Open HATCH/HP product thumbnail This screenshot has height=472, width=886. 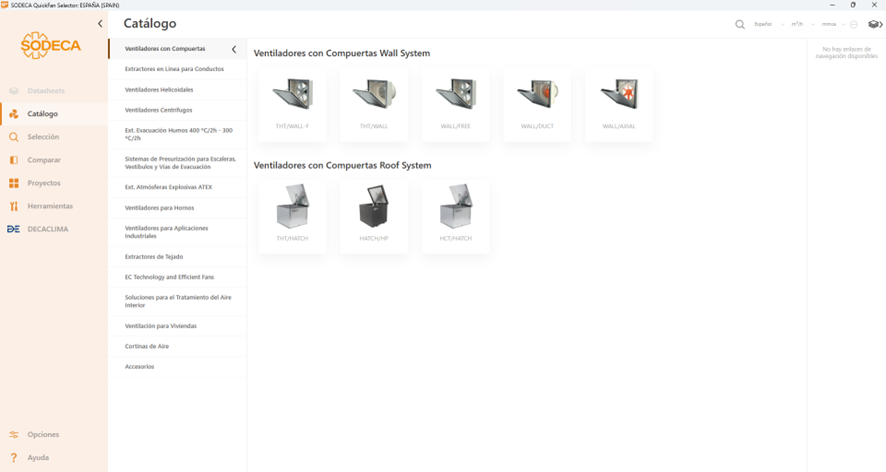pyautogui.click(x=373, y=216)
